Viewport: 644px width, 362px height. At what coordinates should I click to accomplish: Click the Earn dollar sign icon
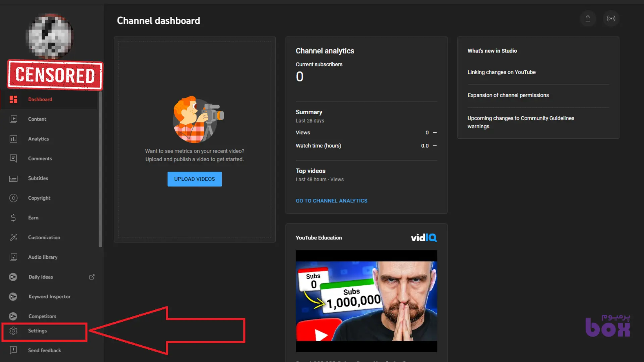(x=13, y=218)
